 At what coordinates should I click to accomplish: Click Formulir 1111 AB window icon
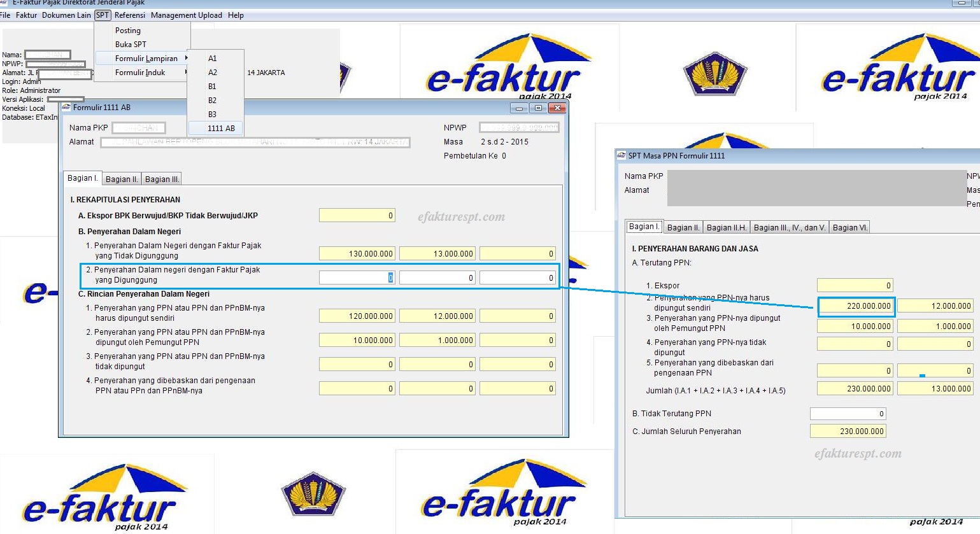(66, 108)
